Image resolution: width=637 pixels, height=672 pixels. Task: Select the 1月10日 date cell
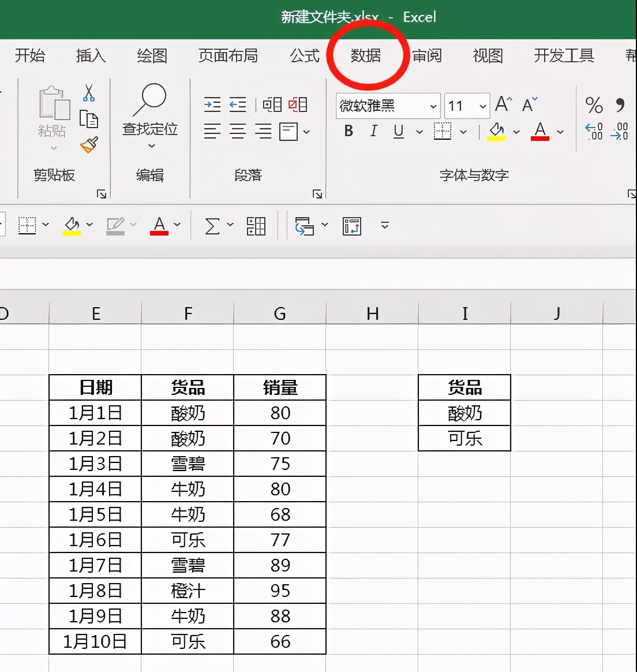[95, 641]
